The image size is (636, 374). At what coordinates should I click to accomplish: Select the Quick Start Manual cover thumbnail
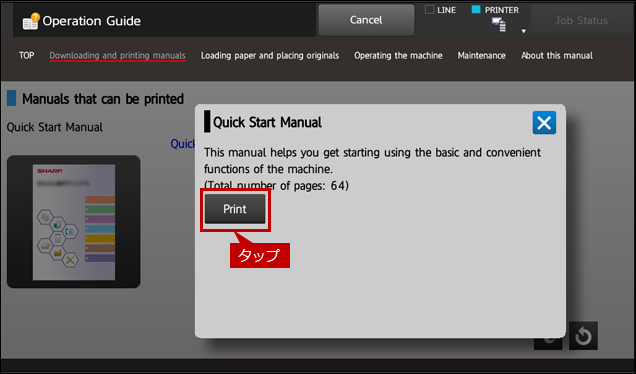click(73, 222)
